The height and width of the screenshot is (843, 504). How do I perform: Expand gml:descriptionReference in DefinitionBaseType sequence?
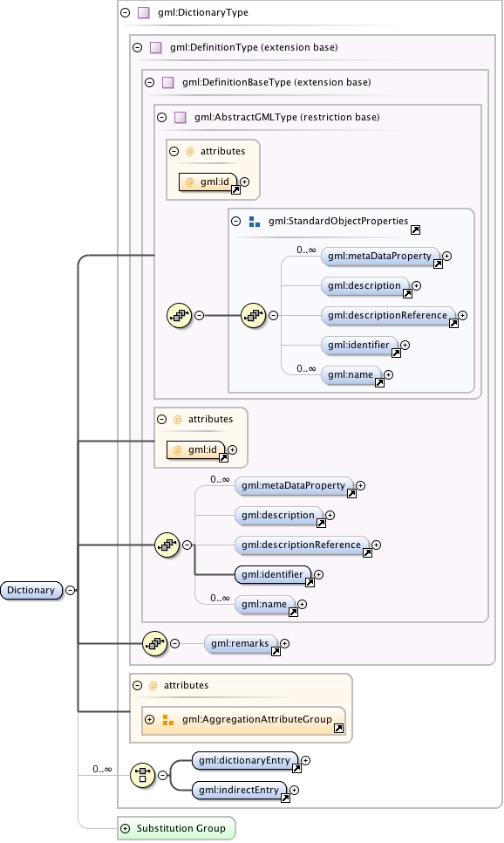tap(376, 545)
